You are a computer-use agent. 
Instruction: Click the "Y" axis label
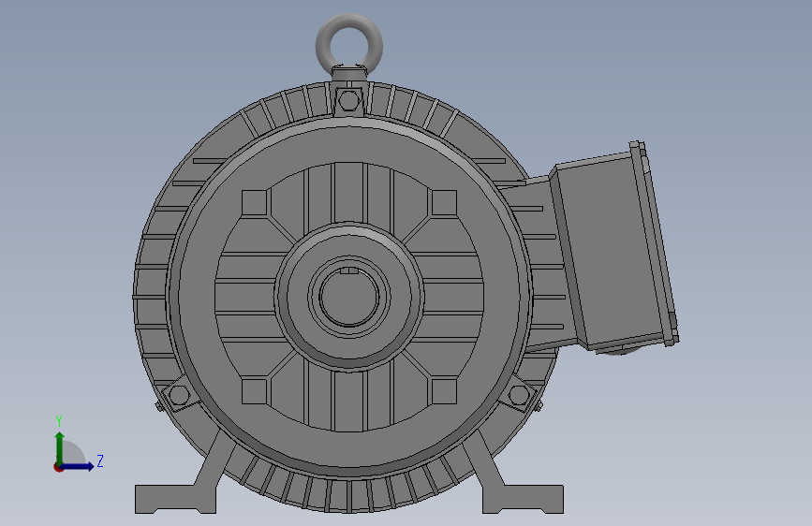click(59, 421)
